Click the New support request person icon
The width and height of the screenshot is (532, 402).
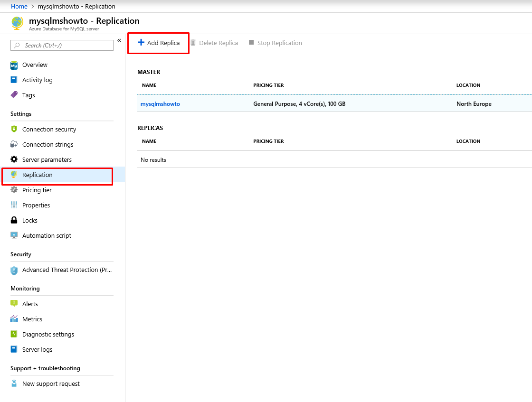click(14, 383)
